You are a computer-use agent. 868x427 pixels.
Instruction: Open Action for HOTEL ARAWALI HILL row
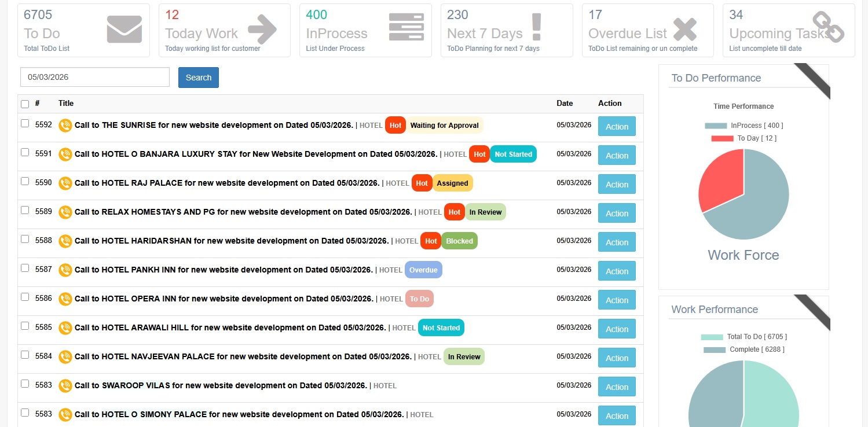point(617,329)
